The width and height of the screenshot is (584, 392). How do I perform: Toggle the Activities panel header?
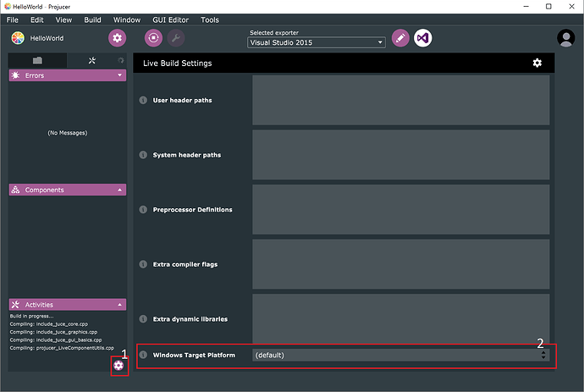68,305
